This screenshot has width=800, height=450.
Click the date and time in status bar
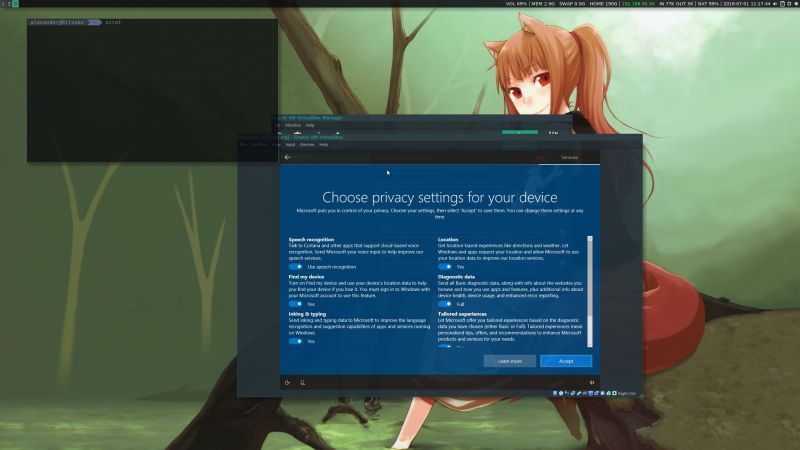click(747, 4)
